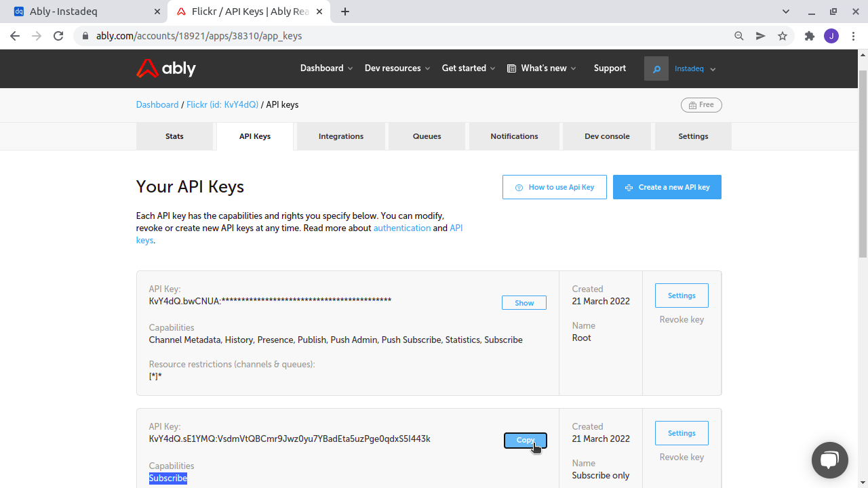Switch to the Dev console tab

pos(607,136)
